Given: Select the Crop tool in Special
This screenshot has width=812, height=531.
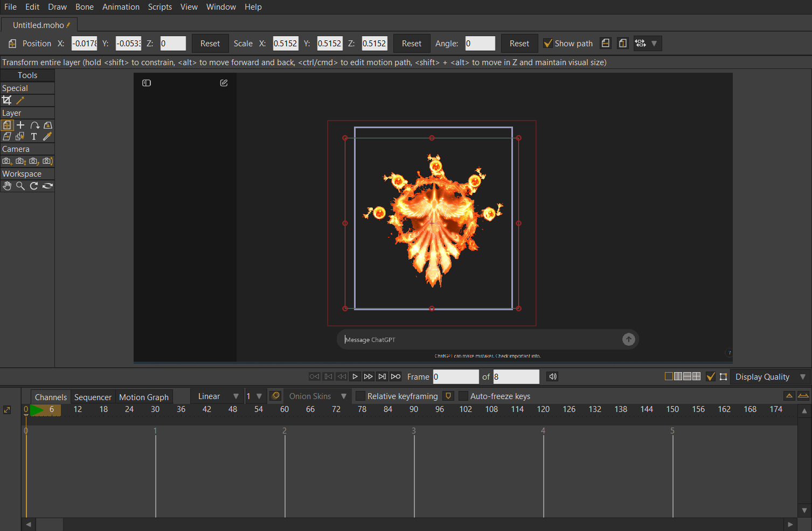Looking at the screenshot, I should tap(7, 100).
